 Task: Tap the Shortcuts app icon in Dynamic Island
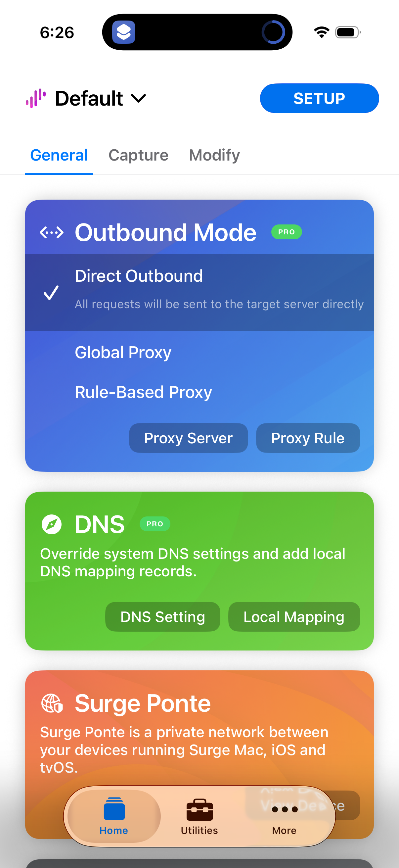click(124, 32)
